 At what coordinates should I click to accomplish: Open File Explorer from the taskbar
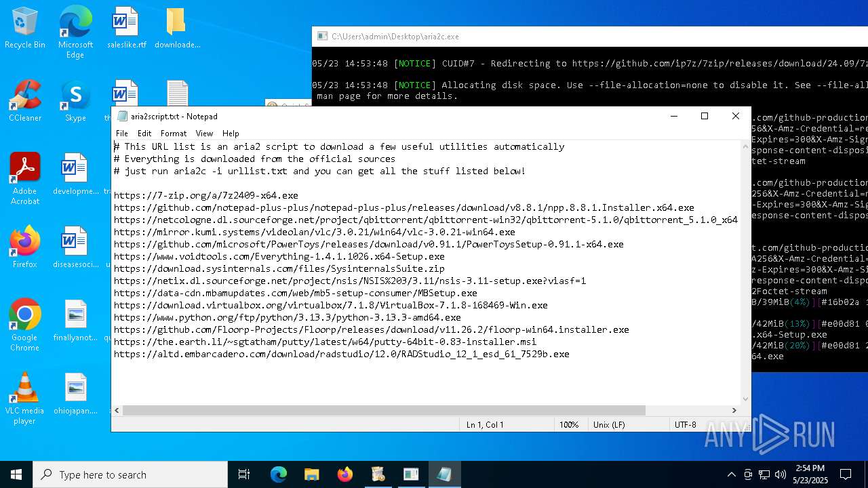pos(312,474)
